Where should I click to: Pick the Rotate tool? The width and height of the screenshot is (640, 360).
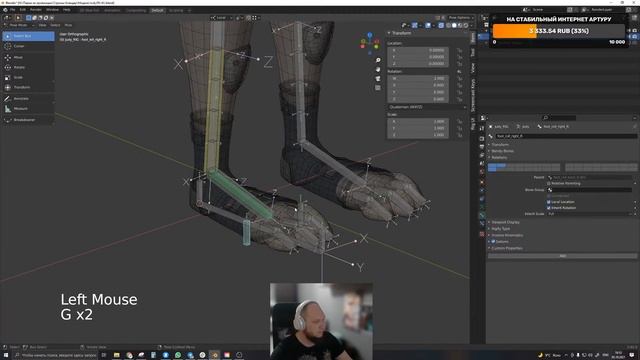(28, 67)
